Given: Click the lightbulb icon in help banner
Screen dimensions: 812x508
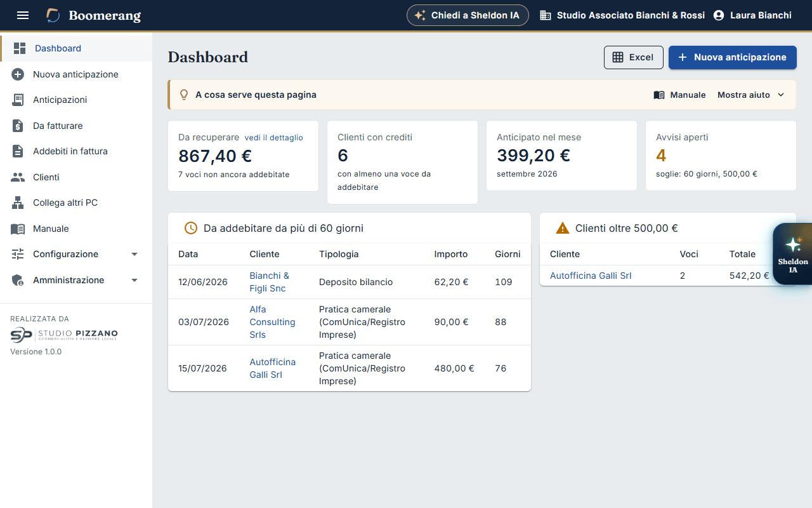Looking at the screenshot, I should pos(184,95).
